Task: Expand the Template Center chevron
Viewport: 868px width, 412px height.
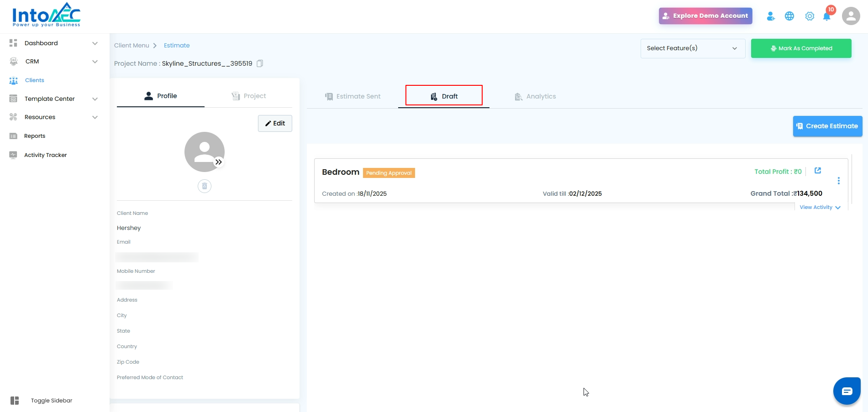Action: (95, 99)
